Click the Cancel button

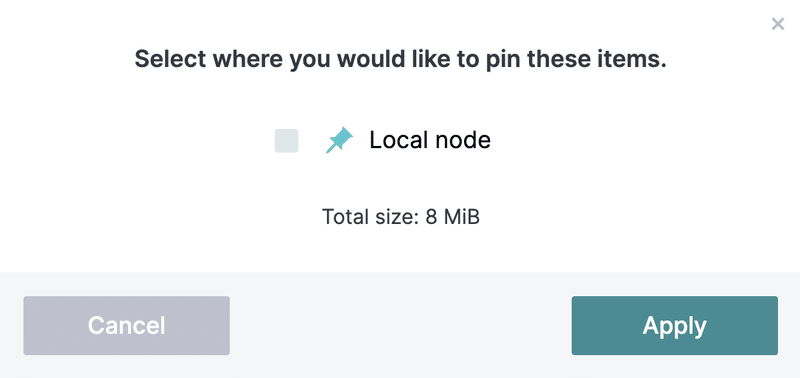(x=127, y=325)
